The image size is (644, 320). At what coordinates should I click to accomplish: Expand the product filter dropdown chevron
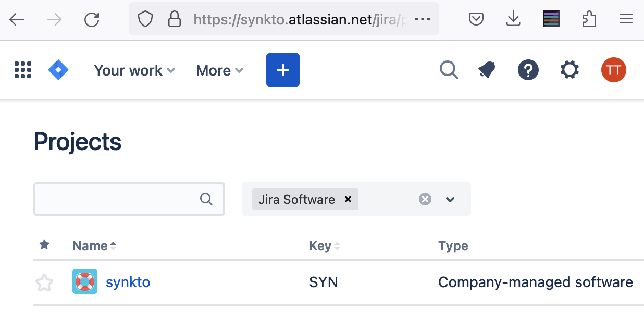click(451, 199)
